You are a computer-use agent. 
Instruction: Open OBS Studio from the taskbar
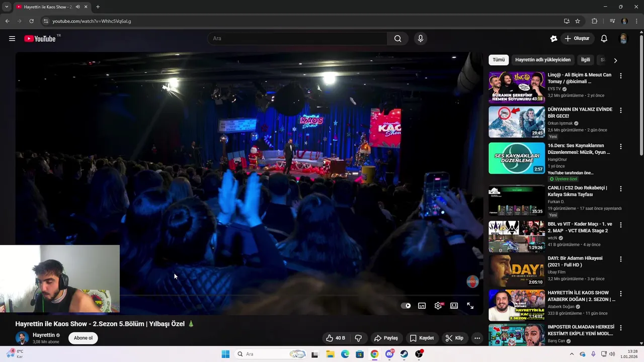(x=419, y=354)
